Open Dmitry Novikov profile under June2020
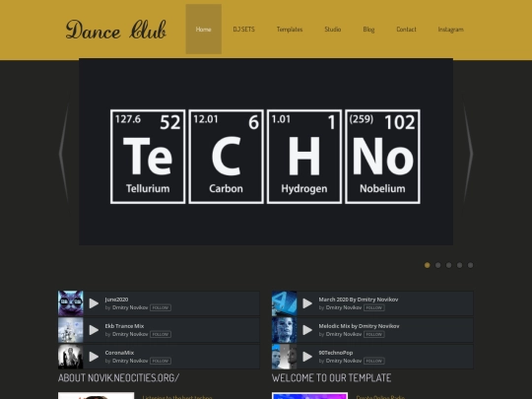Screen dimensions: 532x399 click(x=130, y=307)
